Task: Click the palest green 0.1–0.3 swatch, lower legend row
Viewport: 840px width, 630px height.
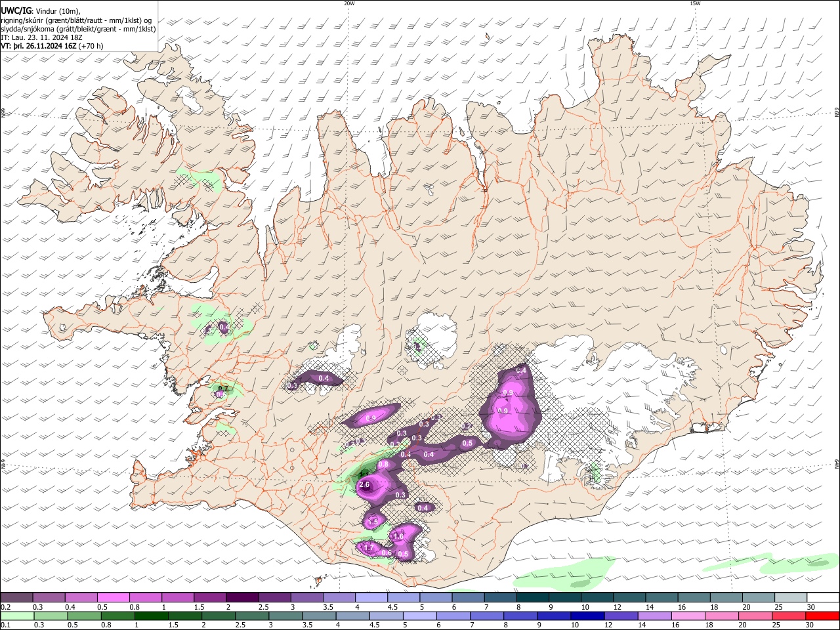Action: pos(17,616)
